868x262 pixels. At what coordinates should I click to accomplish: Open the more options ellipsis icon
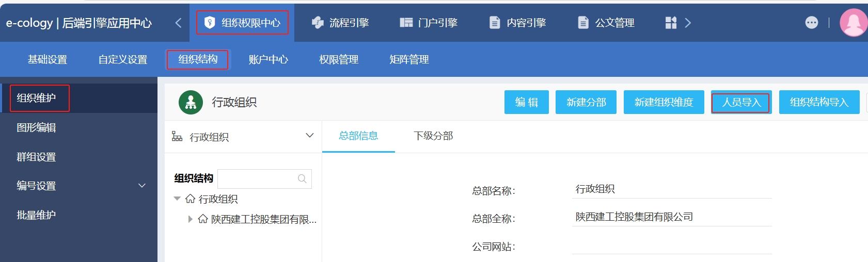tap(811, 23)
